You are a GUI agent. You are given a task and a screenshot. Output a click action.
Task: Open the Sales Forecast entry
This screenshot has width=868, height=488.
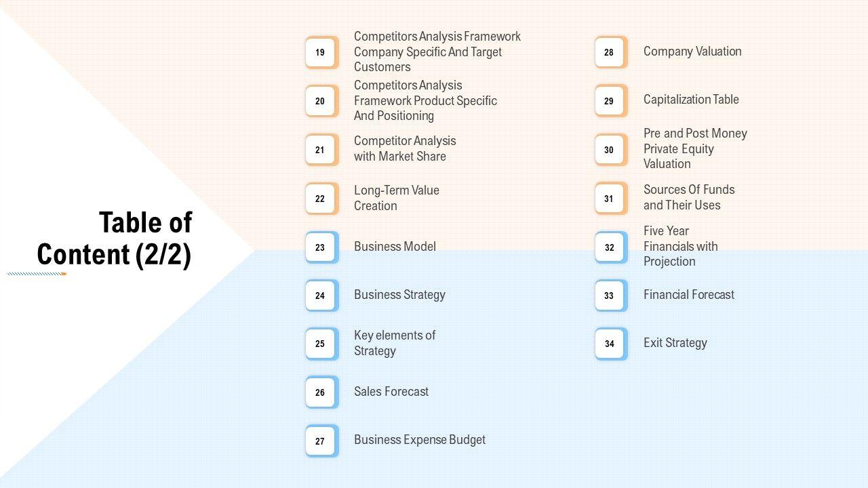tap(391, 392)
